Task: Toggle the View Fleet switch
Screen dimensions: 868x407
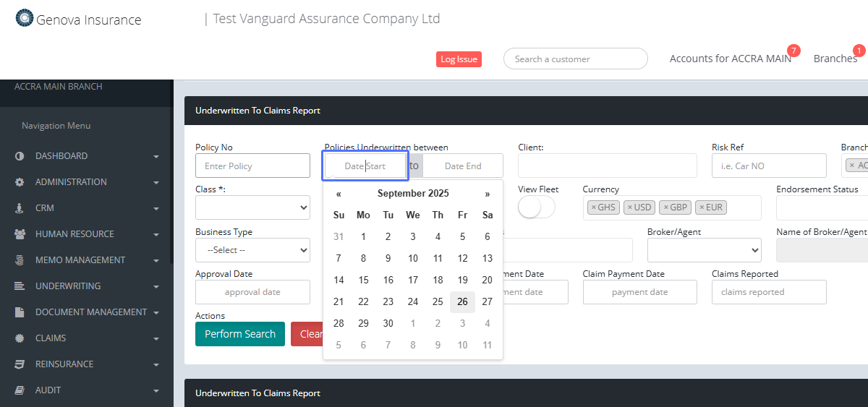Action: pos(537,207)
